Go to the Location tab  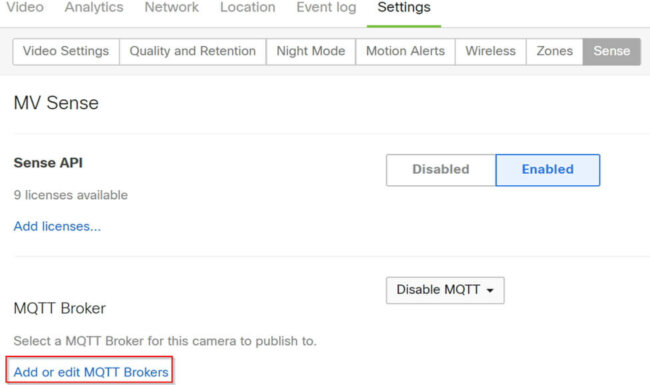247,7
